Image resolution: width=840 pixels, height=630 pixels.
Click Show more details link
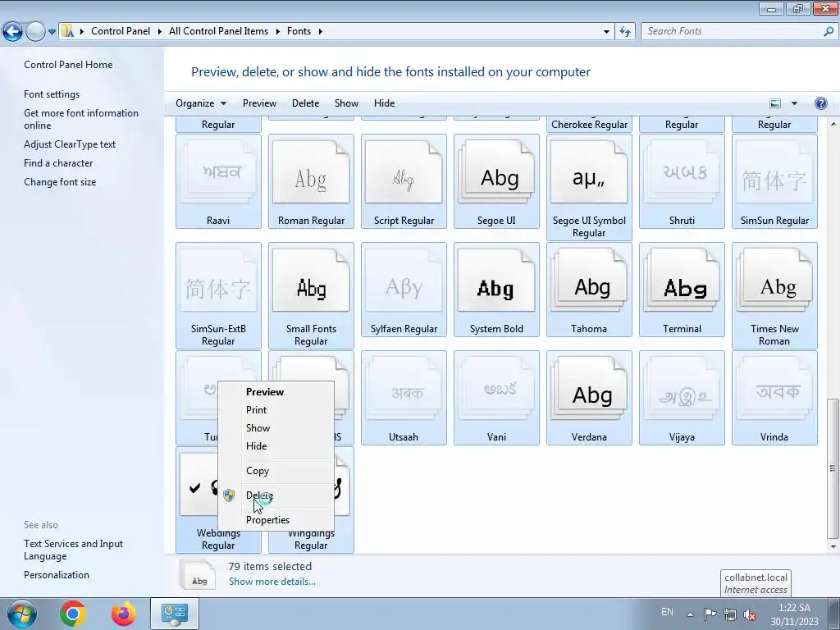(272, 582)
